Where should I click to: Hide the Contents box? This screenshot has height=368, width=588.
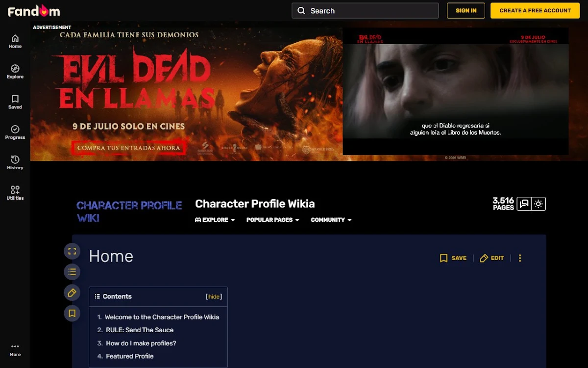pyautogui.click(x=214, y=296)
